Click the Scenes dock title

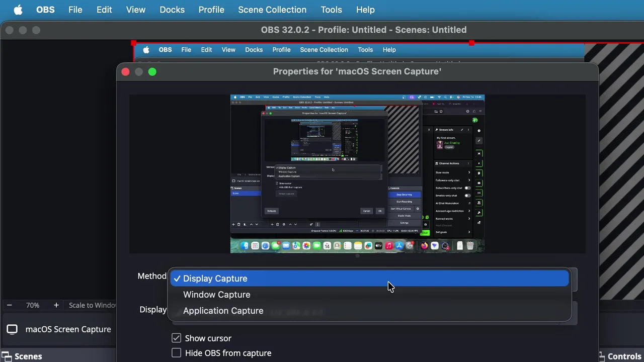pyautogui.click(x=28, y=356)
